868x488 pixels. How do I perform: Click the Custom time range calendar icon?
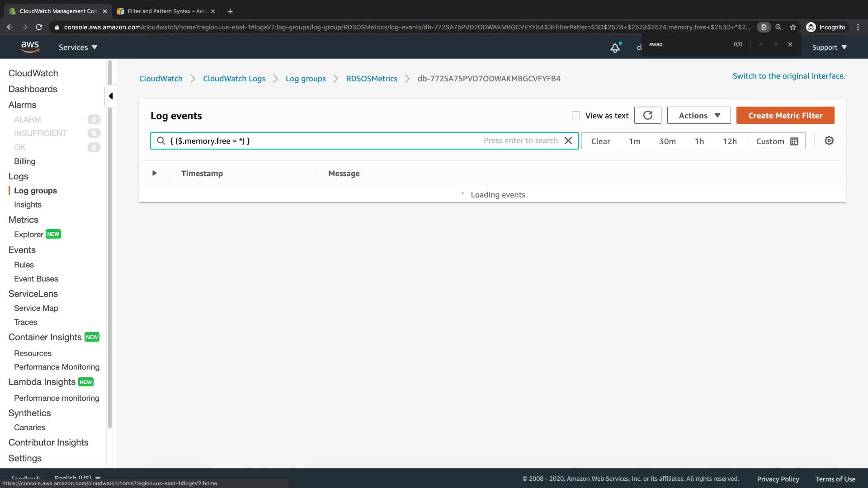pyautogui.click(x=794, y=141)
